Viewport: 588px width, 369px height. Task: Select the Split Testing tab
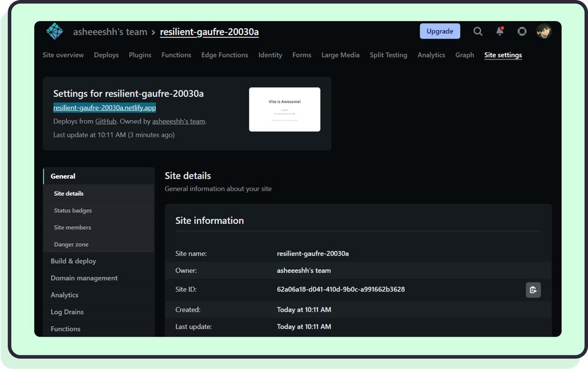tap(388, 55)
